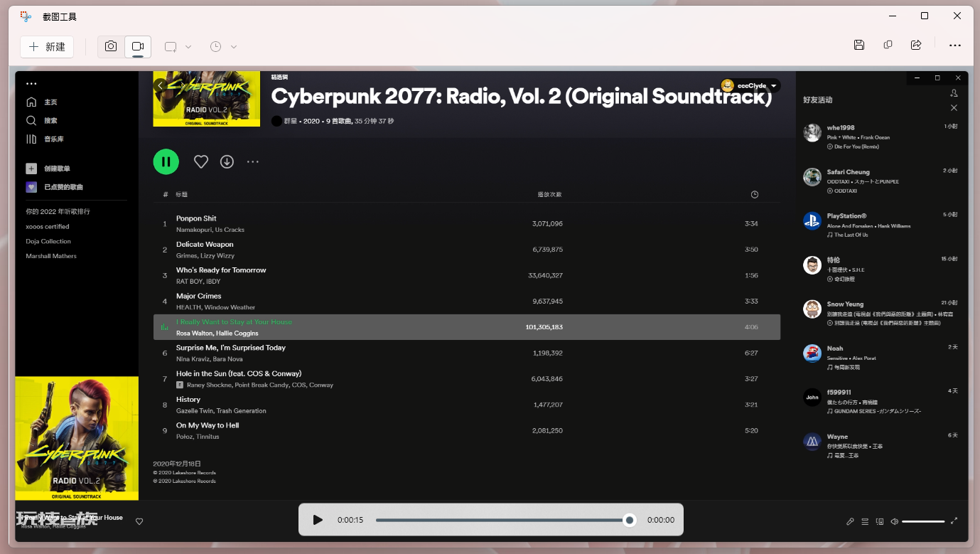Click the Cyberpunk album cover in the sidebar
This screenshot has height=554, width=980.
point(77,438)
